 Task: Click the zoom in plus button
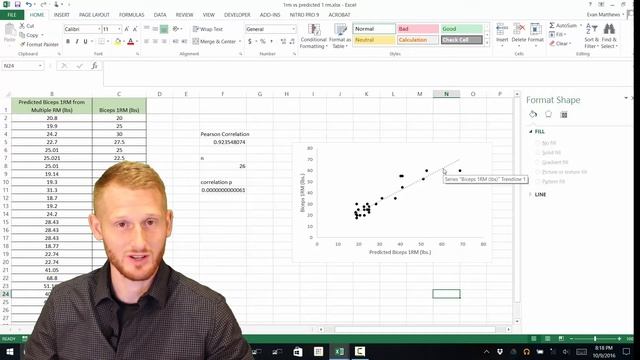coord(619,339)
